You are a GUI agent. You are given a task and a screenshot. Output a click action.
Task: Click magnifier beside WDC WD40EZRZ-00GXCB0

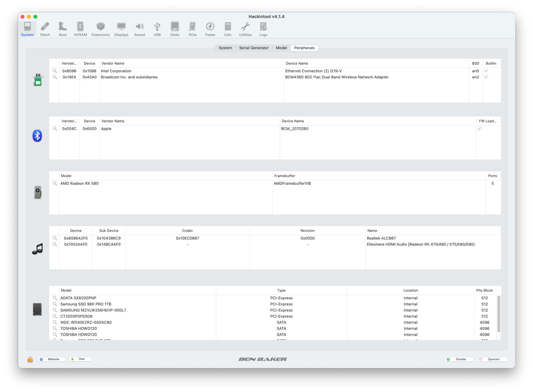coord(55,322)
